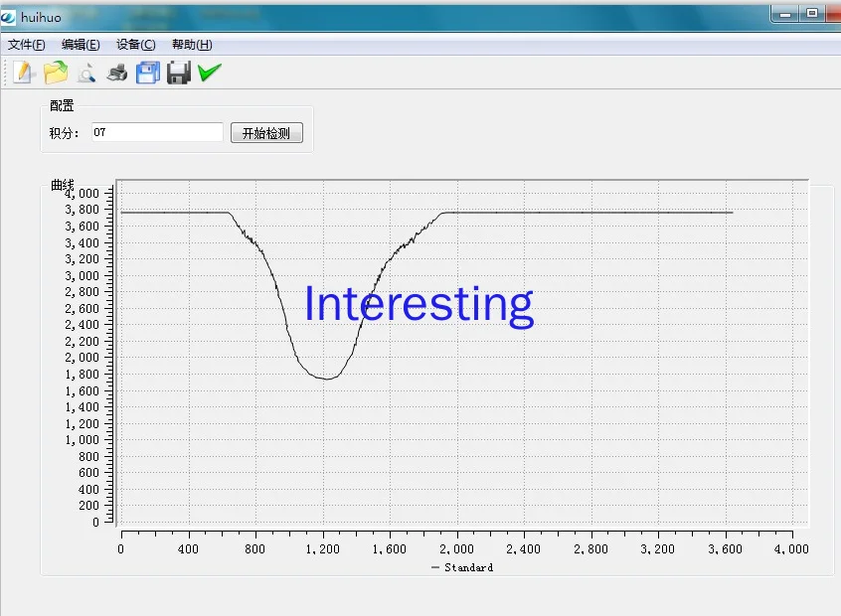Image resolution: width=841 pixels, height=616 pixels.
Task: Open a file with the folder icon
Action: (56, 73)
